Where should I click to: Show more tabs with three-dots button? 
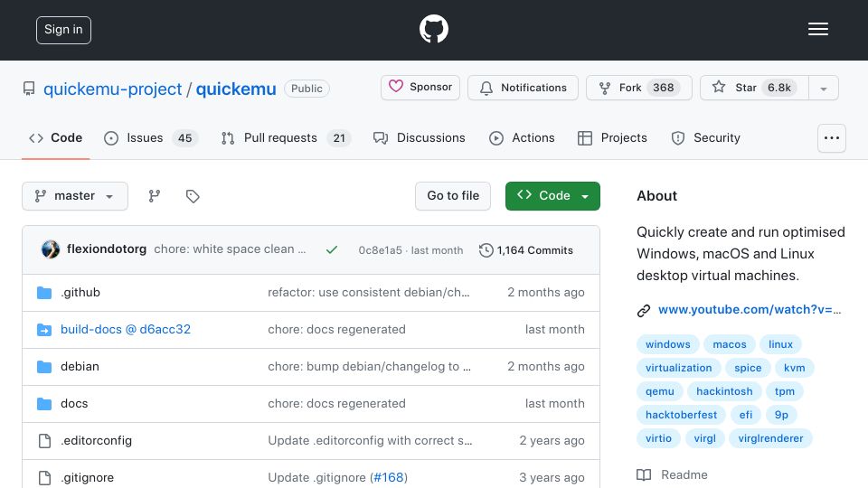[x=832, y=137]
